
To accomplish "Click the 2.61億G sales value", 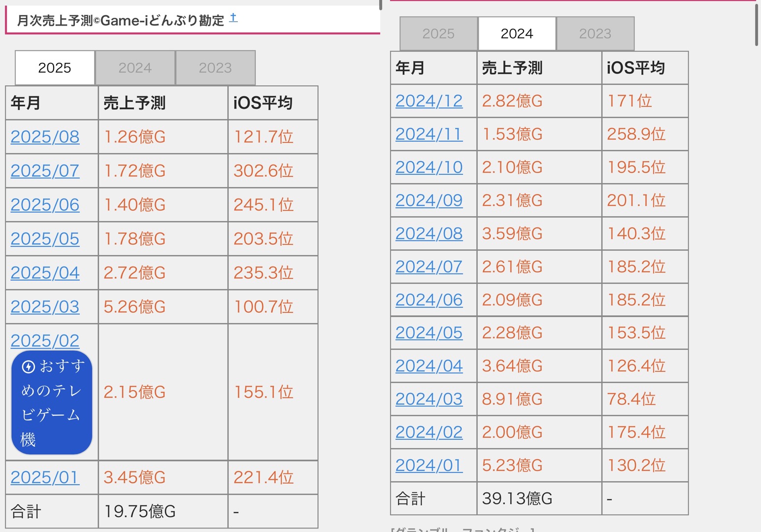I will point(512,266).
